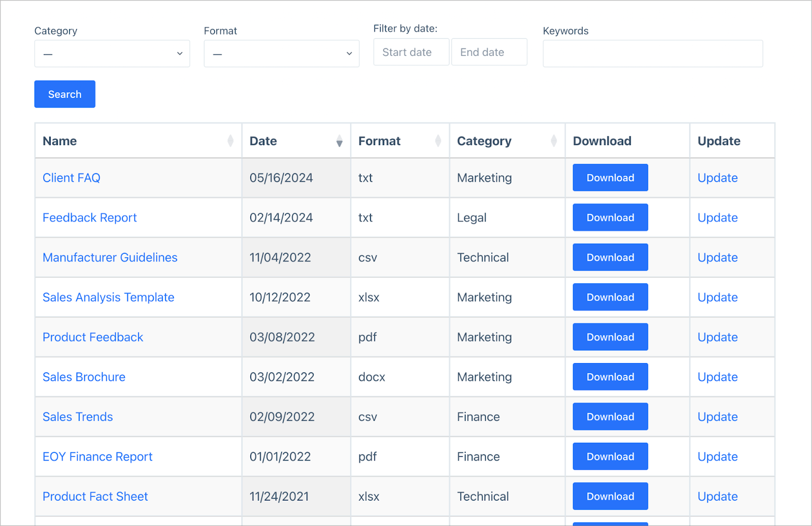Open the Format filter dropdown
This screenshot has width=812, height=526.
[x=282, y=54]
